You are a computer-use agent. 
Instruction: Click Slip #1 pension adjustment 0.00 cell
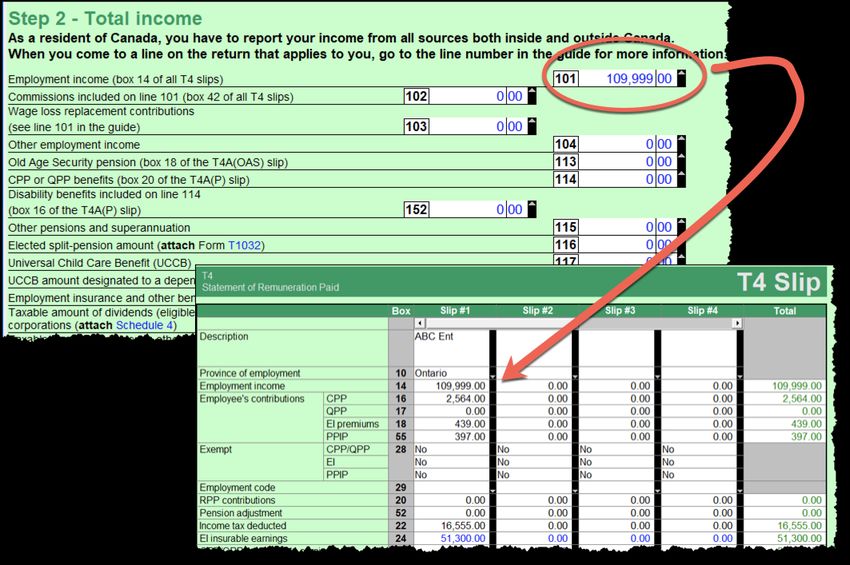pos(451,513)
